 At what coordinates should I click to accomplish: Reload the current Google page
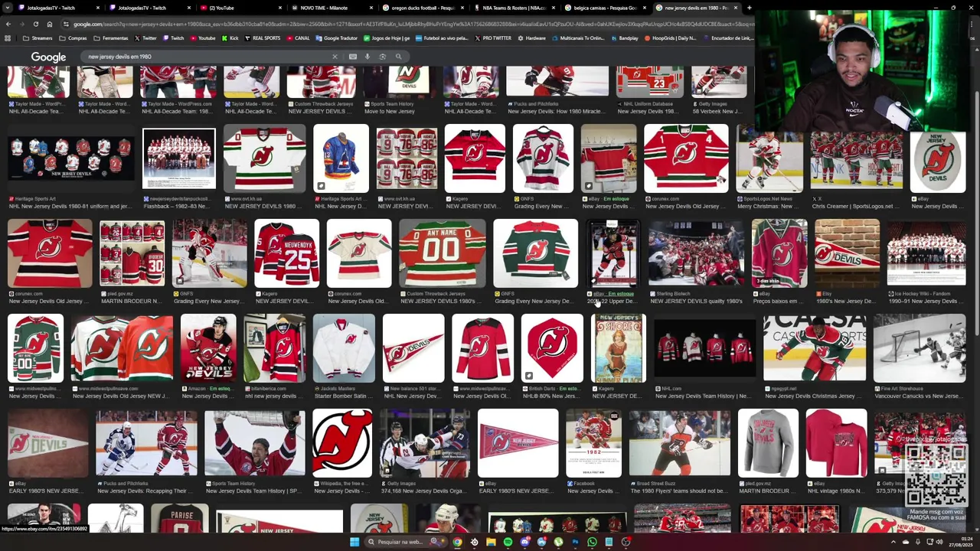click(35, 24)
